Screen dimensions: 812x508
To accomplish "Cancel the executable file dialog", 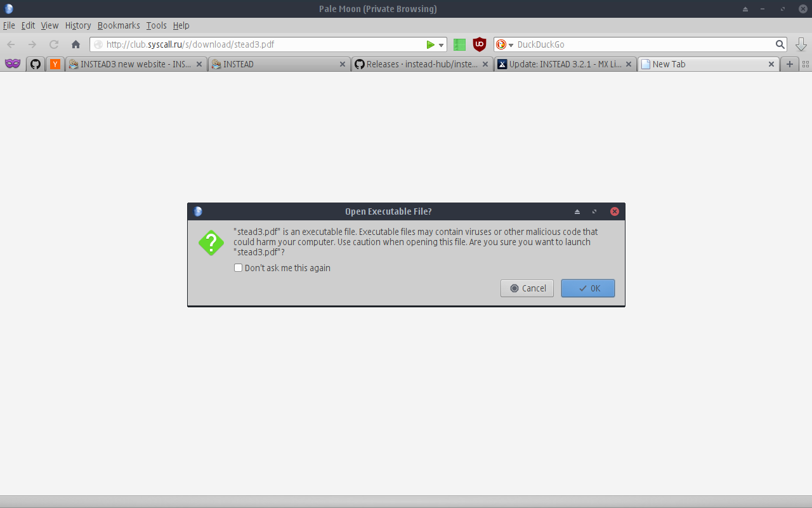I will [527, 288].
